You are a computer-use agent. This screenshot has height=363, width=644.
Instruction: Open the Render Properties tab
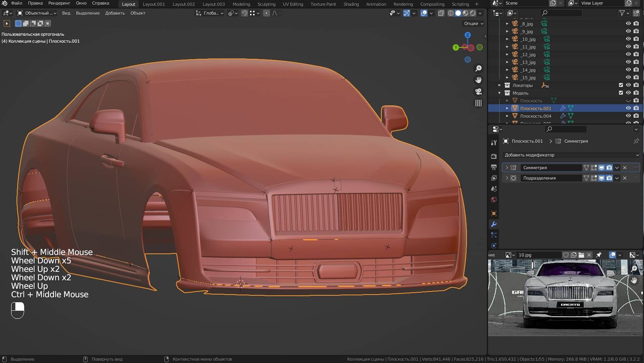(x=494, y=156)
